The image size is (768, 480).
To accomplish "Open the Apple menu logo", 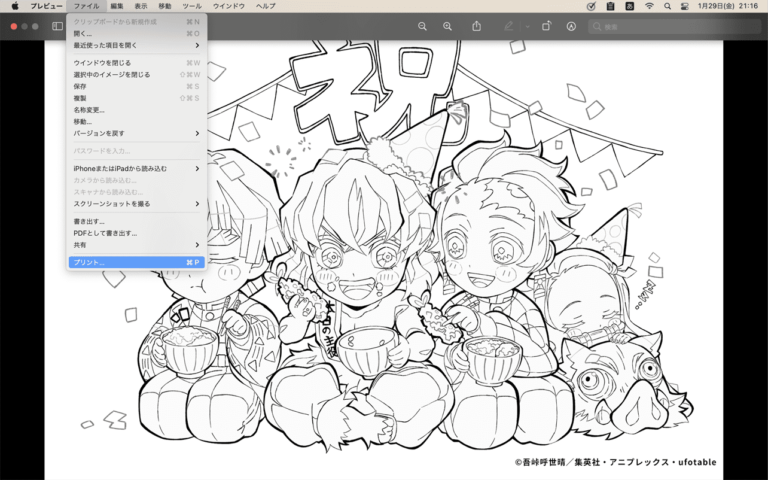I will click(15, 6).
